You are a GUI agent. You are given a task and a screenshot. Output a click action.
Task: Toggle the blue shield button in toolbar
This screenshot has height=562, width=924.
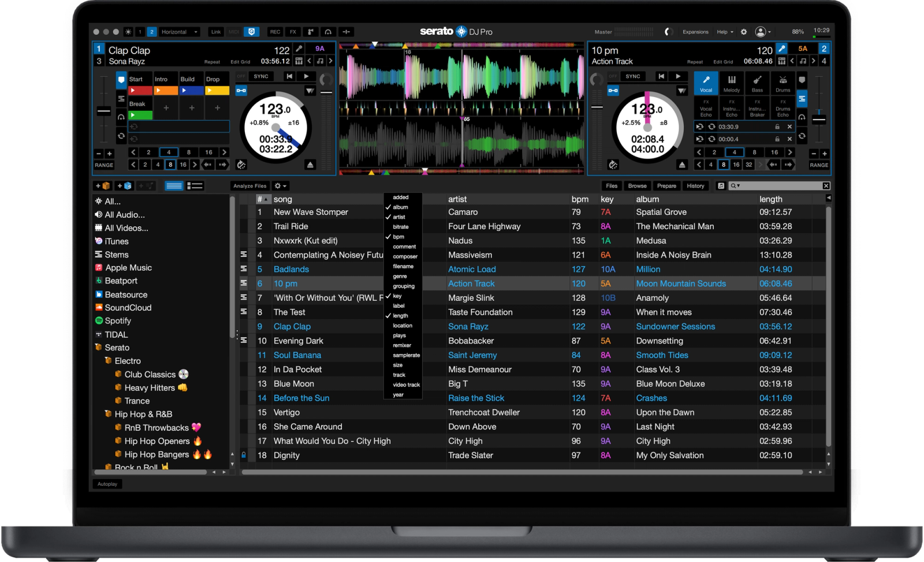[x=252, y=32]
